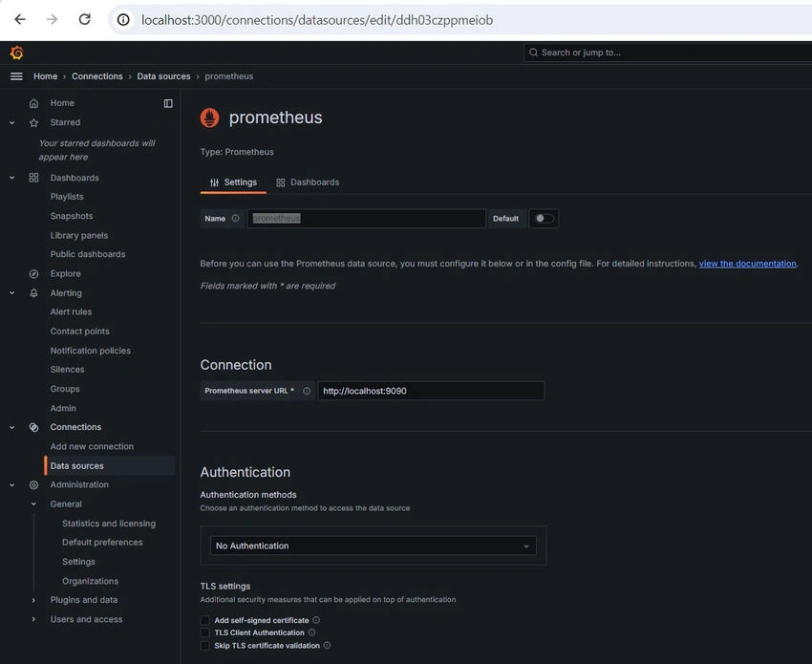
Task: Click the dock menu icon beside Home
Action: tap(168, 103)
